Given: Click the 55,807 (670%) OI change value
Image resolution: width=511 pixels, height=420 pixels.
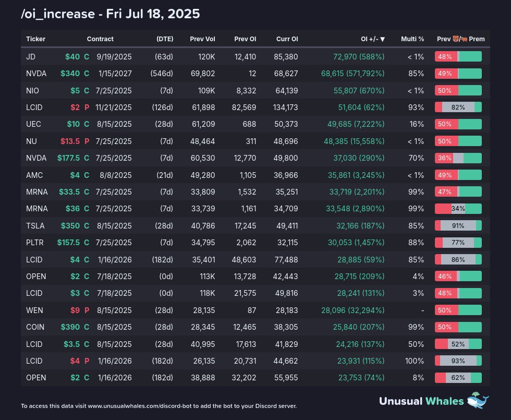Looking at the screenshot, I should click(359, 90).
